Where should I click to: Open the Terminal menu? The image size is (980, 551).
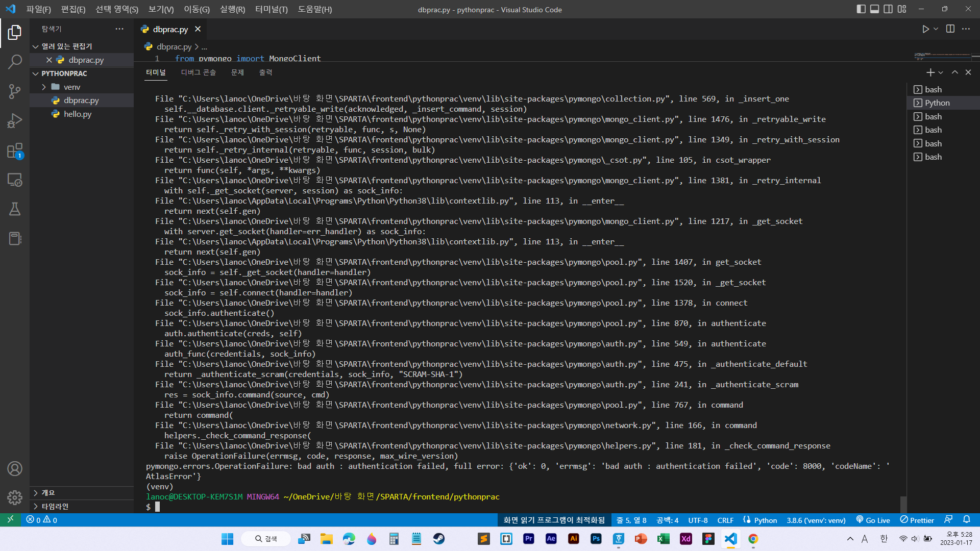(x=272, y=9)
